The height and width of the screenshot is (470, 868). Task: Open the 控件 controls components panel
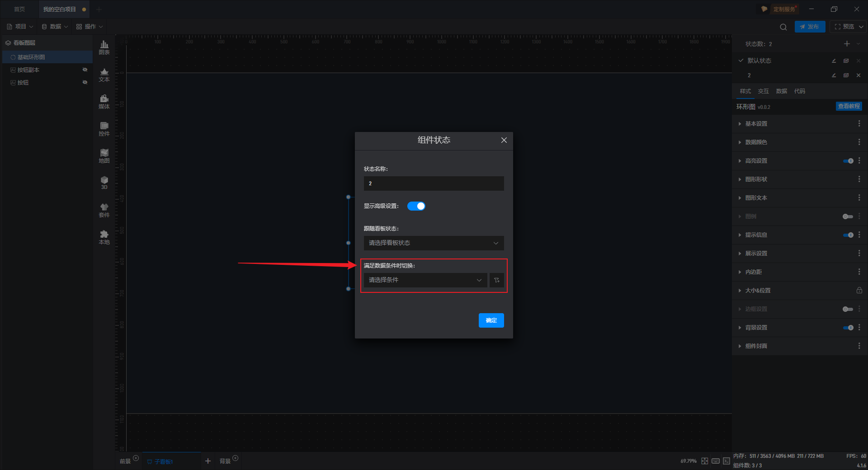click(x=104, y=129)
